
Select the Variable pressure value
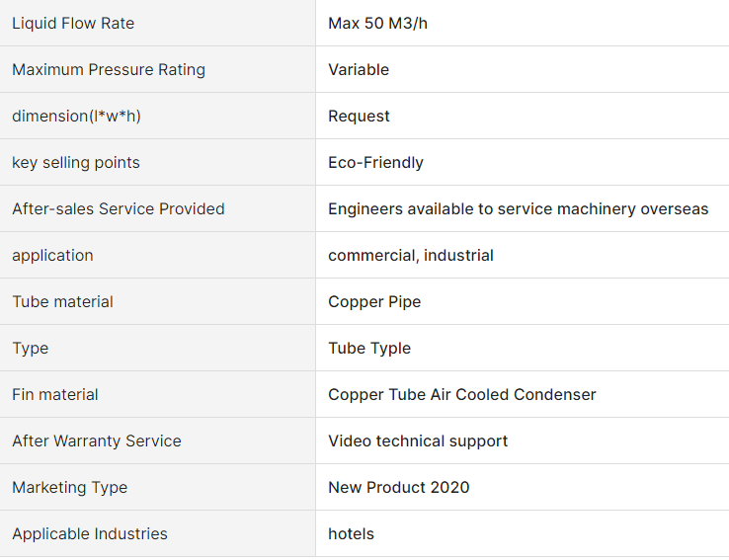(359, 70)
